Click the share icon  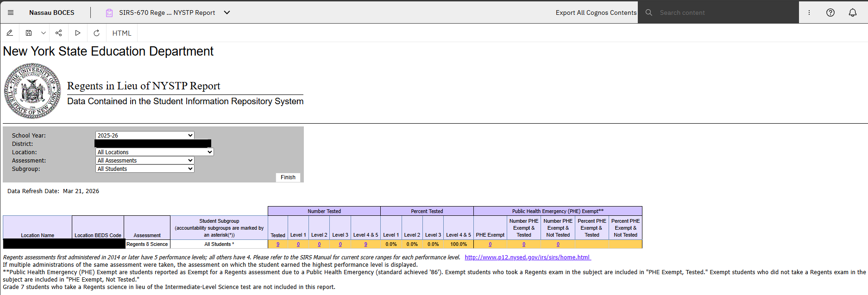[x=58, y=33]
